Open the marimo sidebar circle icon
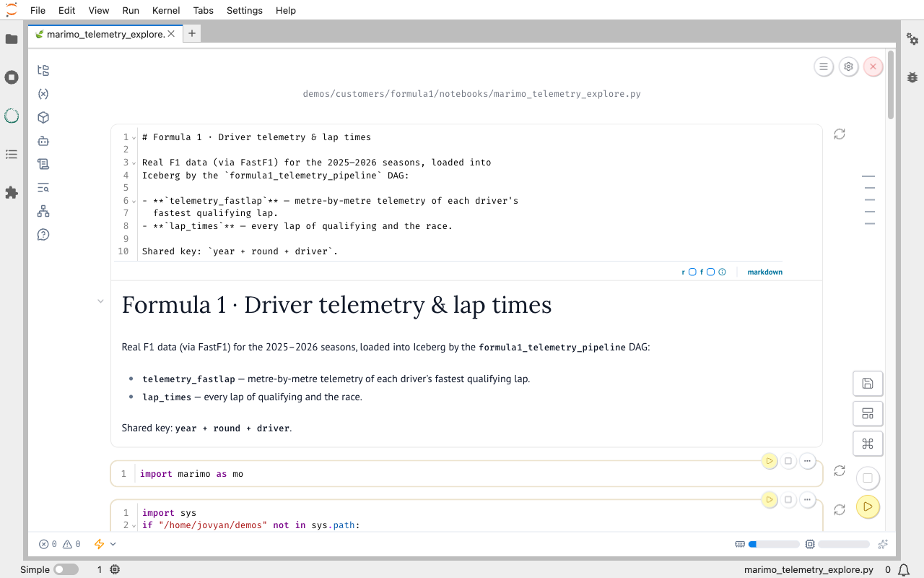This screenshot has width=924, height=578. pos(12,116)
